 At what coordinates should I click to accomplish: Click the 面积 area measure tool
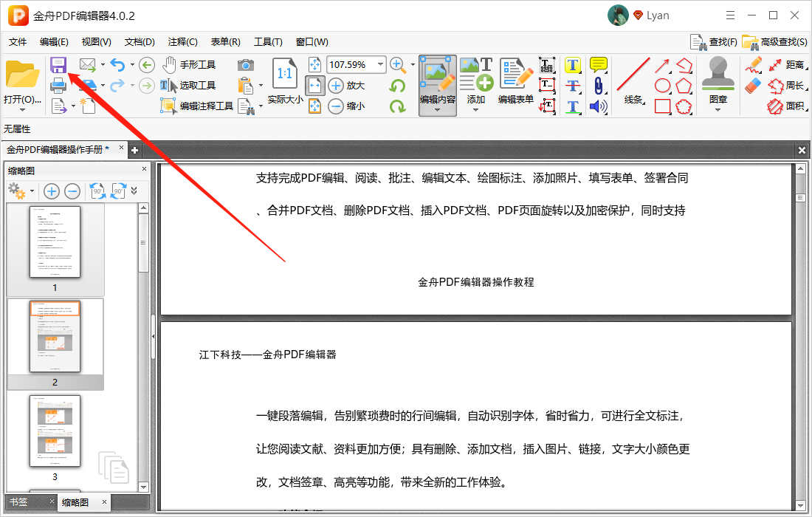pos(787,106)
